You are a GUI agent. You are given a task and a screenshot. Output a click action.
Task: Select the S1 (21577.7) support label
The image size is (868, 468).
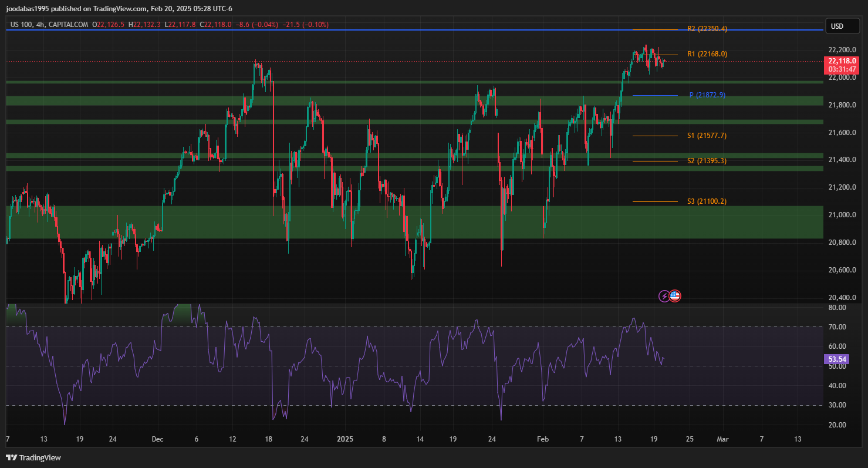(x=707, y=136)
